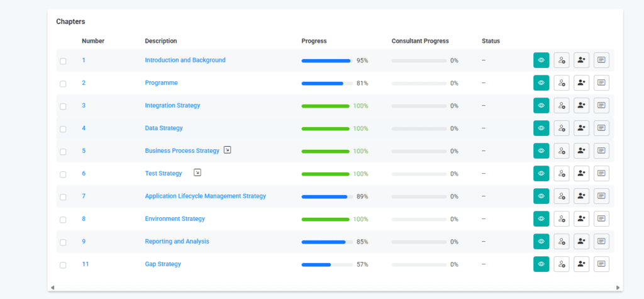Click the add-person icon for Reporting and Analysis
Screen dimensions: 644x299
pos(581,242)
